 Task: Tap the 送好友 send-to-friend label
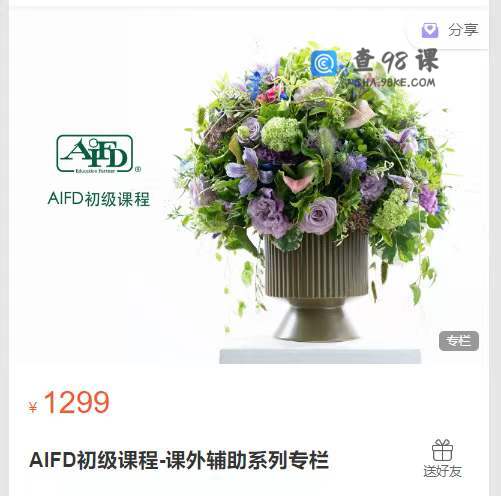tap(442, 471)
